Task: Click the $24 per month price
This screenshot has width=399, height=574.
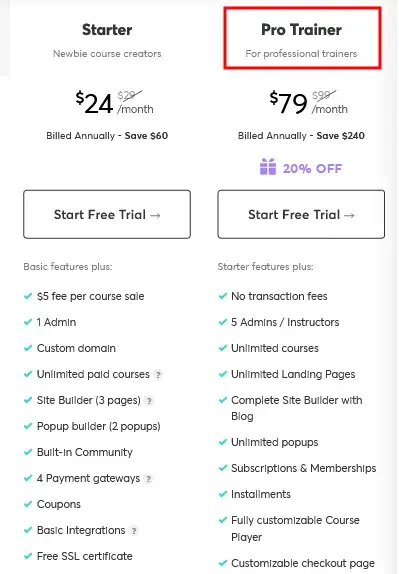Action: tap(114, 102)
